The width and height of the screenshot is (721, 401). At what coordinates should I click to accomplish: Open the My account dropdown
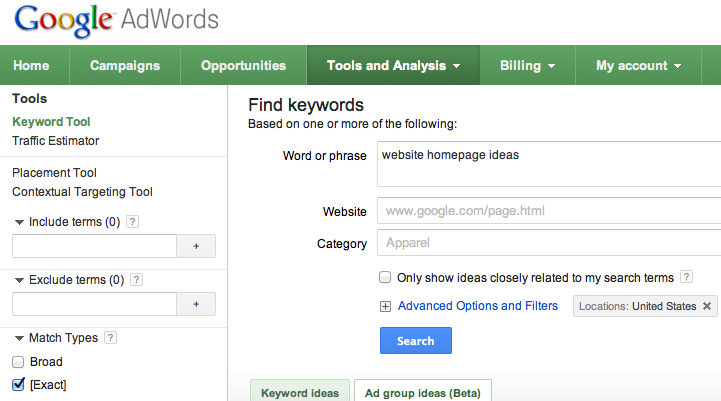click(638, 65)
